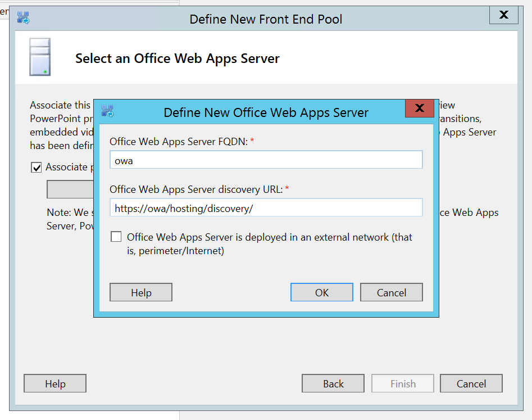Click the discovery URL input field
This screenshot has width=532, height=420.
pos(266,207)
